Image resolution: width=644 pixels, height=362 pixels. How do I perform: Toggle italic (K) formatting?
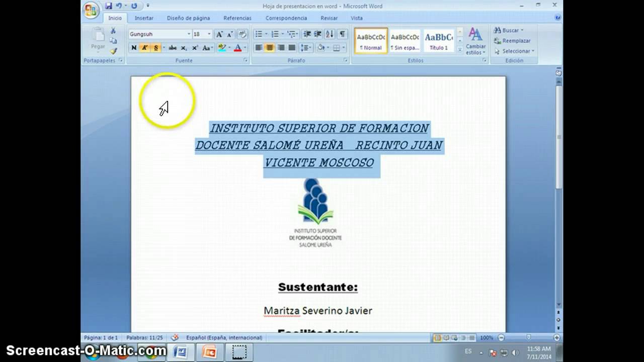click(x=145, y=48)
